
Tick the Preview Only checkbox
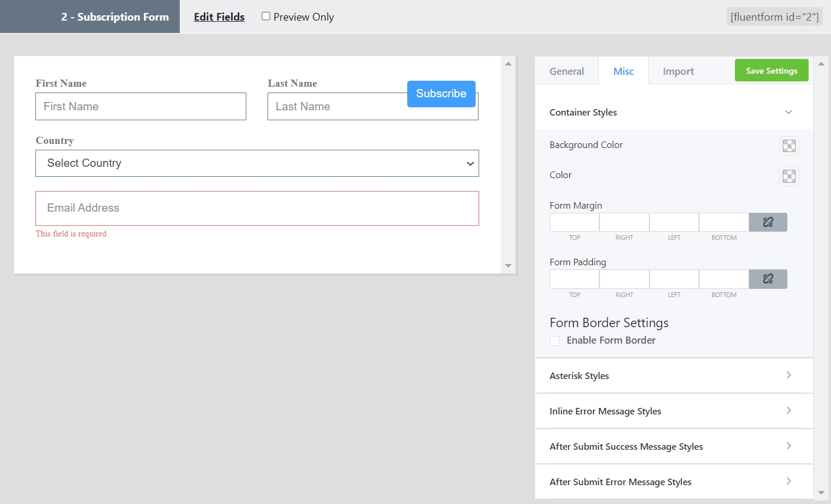[266, 17]
